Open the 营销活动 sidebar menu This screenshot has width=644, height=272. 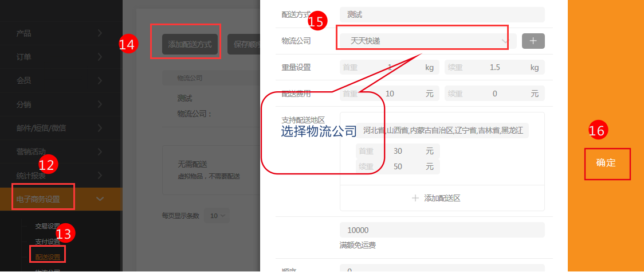61,151
